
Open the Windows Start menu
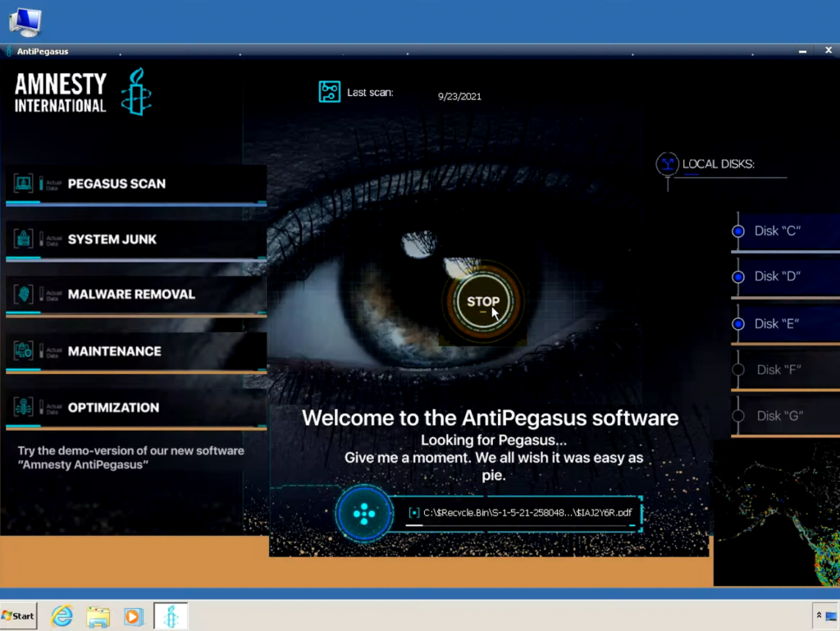pyautogui.click(x=19, y=615)
